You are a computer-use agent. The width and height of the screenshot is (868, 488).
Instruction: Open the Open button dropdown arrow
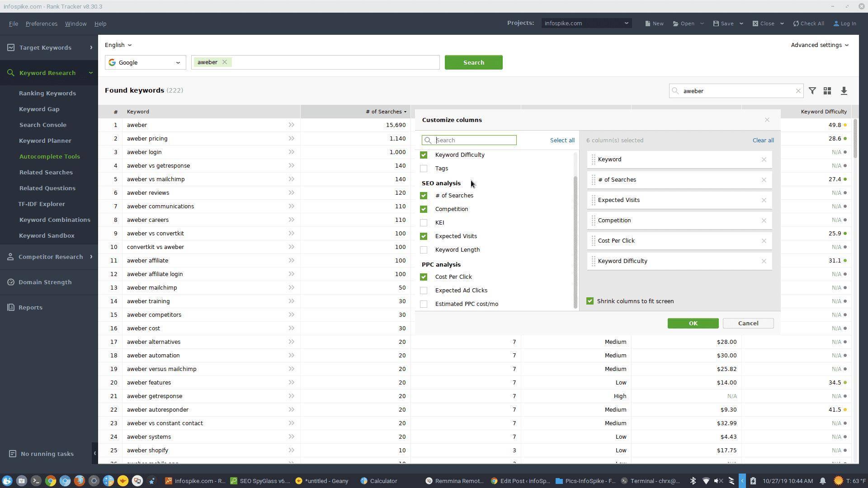702,23
